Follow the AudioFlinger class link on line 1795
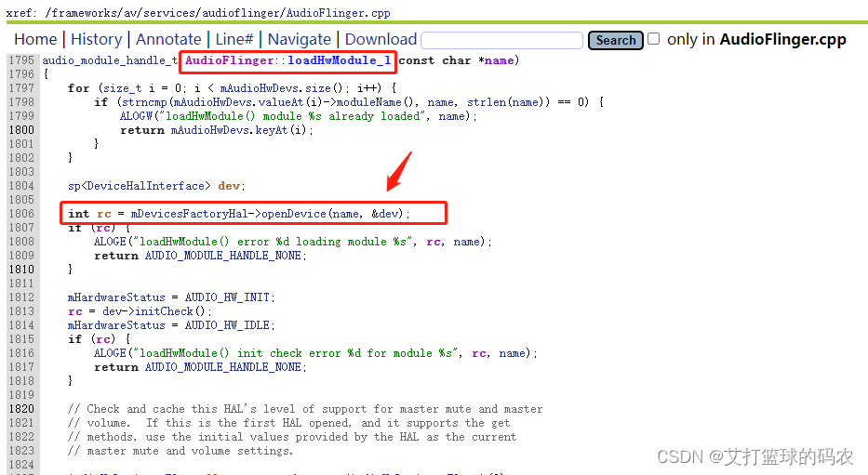This screenshot has width=868, height=475. coord(229,60)
